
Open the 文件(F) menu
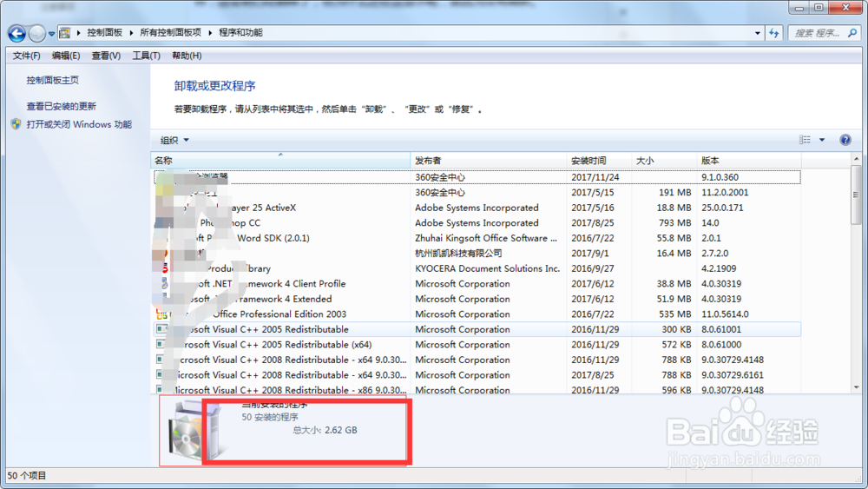point(26,56)
